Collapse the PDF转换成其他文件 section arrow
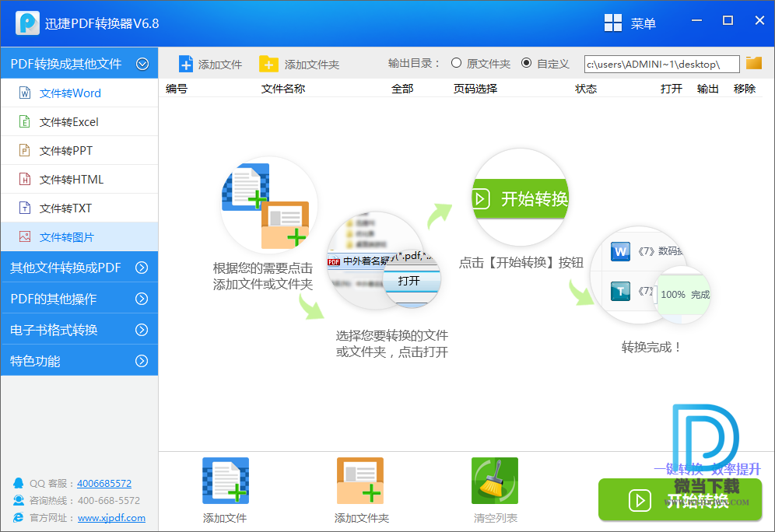The height and width of the screenshot is (532, 775). point(142,64)
